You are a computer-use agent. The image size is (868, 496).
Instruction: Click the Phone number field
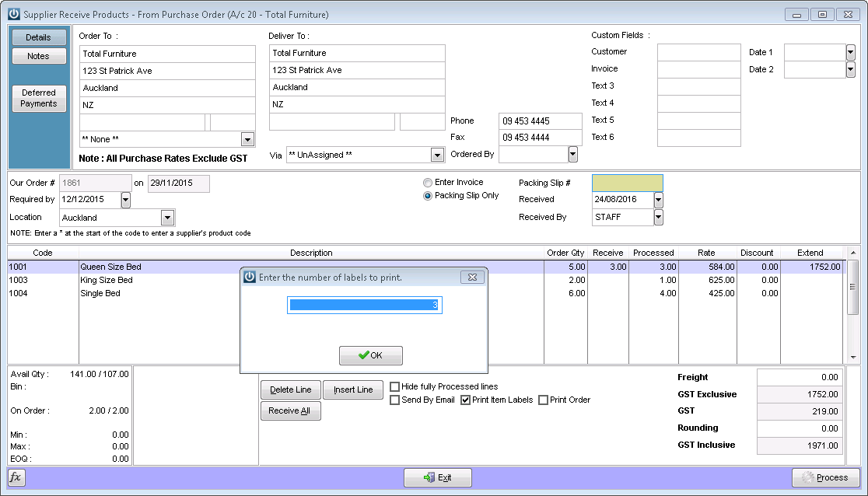(x=541, y=121)
